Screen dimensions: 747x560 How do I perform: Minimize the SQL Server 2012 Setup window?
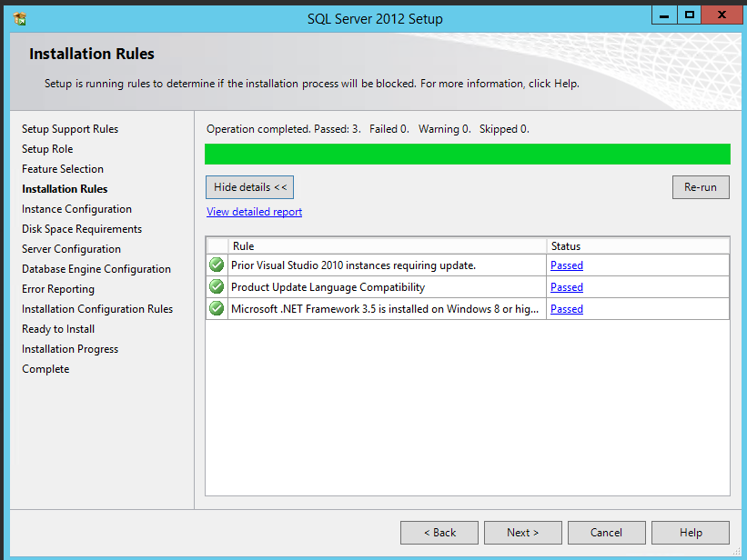pyautogui.click(x=664, y=15)
